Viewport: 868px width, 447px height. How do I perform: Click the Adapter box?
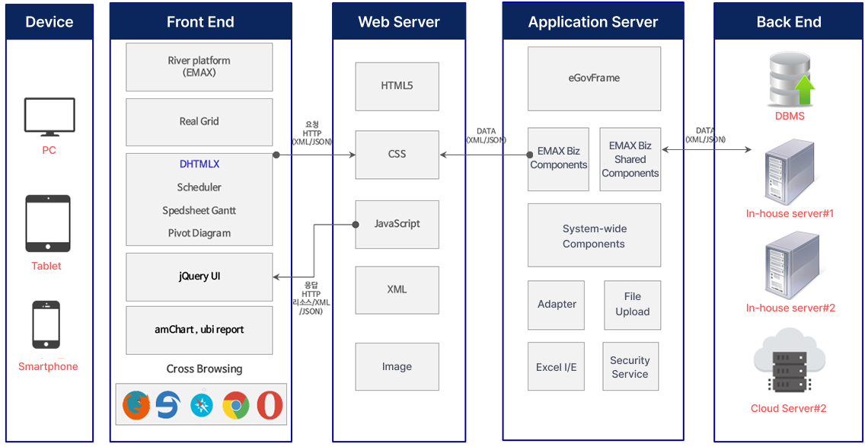pos(556,305)
